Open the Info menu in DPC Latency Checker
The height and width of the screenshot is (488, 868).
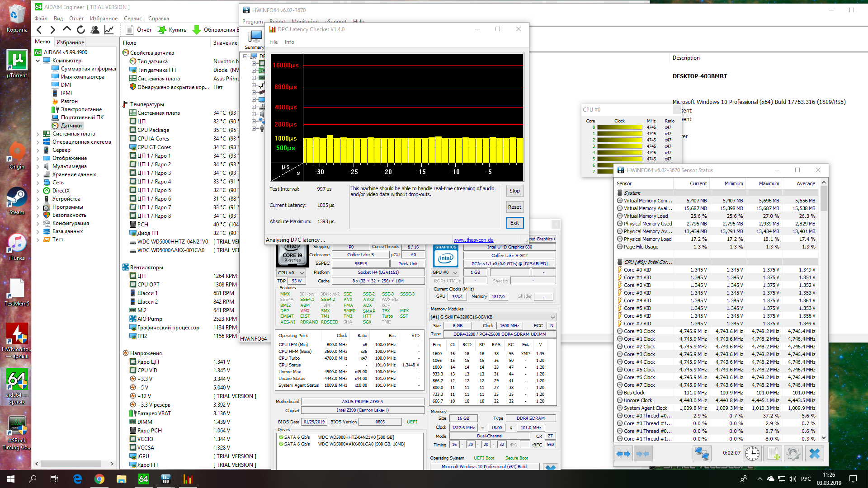pyautogui.click(x=289, y=42)
